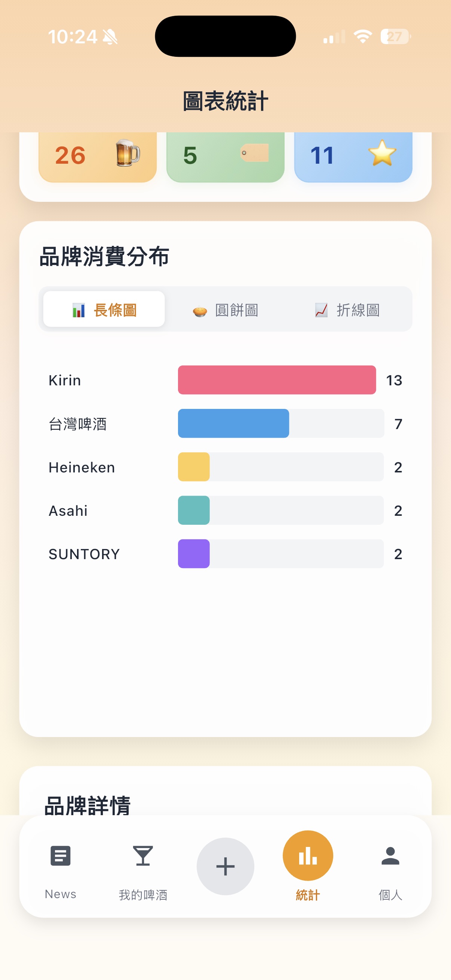The image size is (451, 980).
Task: Open the 個人 profile icon
Action: (390, 856)
